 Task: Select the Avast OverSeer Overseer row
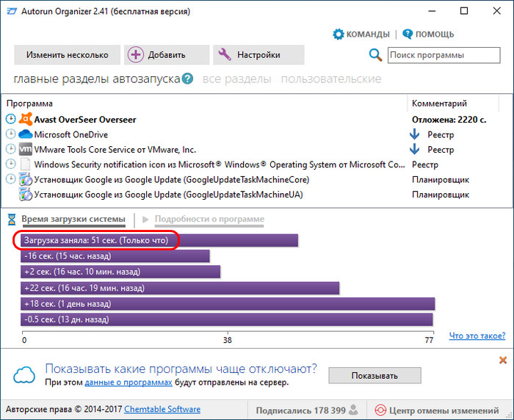coord(85,120)
